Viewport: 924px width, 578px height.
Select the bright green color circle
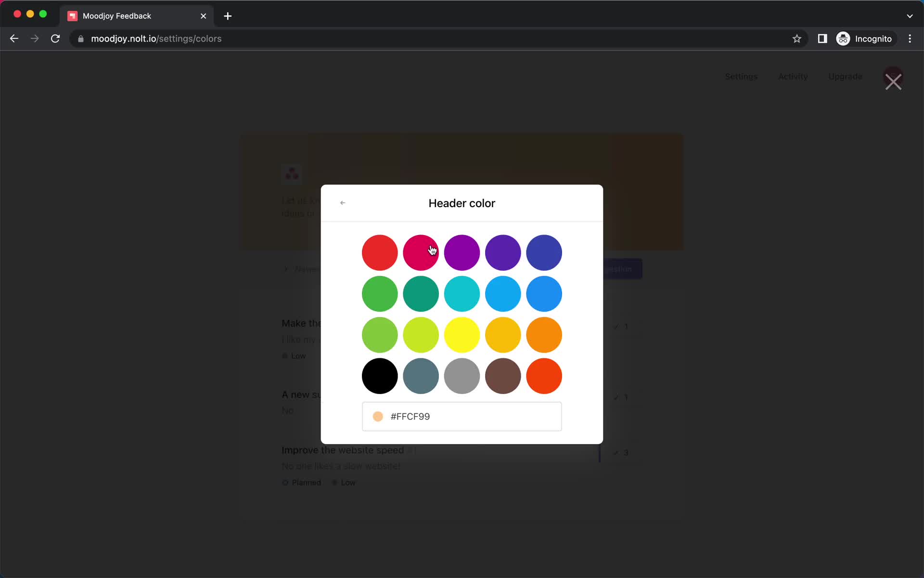(x=379, y=293)
